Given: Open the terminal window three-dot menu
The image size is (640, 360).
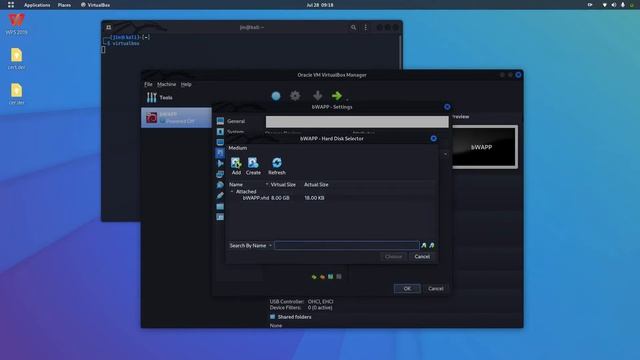Looking at the screenshot, I should pos(366,27).
